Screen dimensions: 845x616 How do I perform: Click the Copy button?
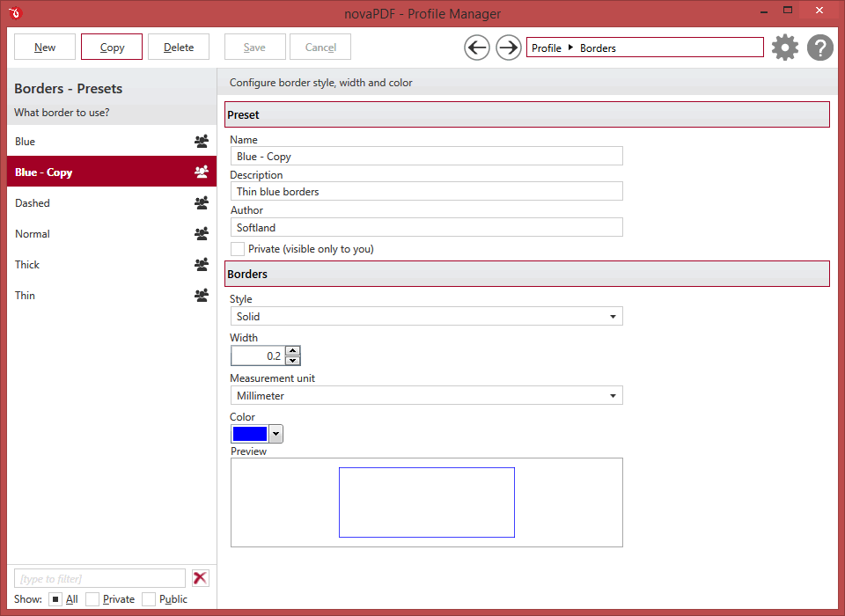112,47
